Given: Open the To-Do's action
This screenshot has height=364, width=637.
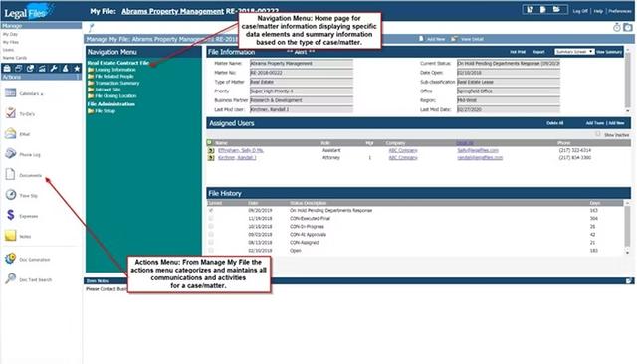Looking at the screenshot, I should point(20,113).
